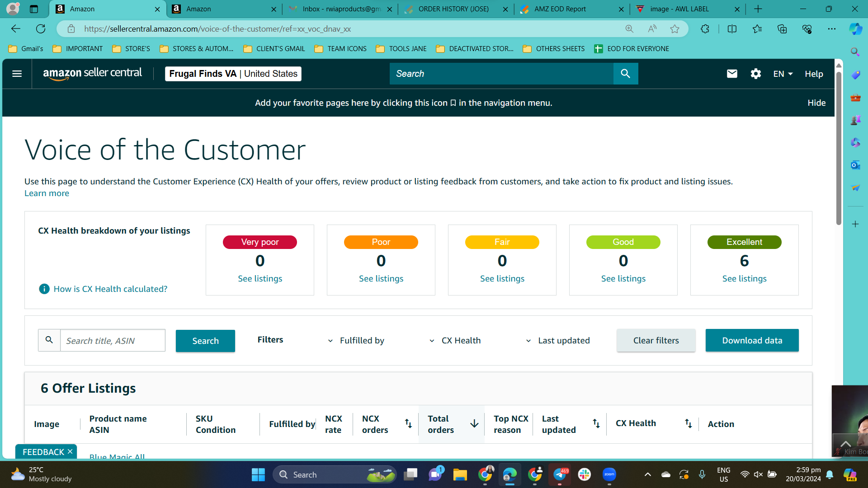Image resolution: width=868 pixels, height=488 pixels.
Task: Open the IMPORTANT bookmarks folder
Action: coord(78,49)
